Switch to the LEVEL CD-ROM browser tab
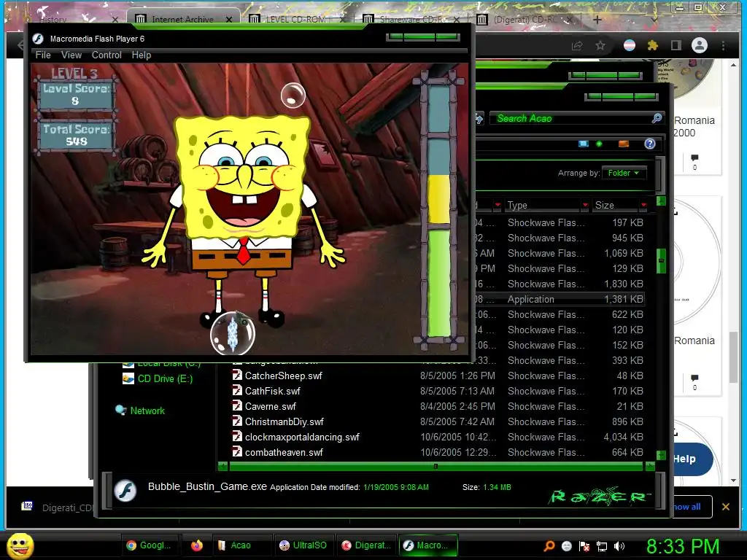The width and height of the screenshot is (747, 560). pyautogui.click(x=295, y=19)
